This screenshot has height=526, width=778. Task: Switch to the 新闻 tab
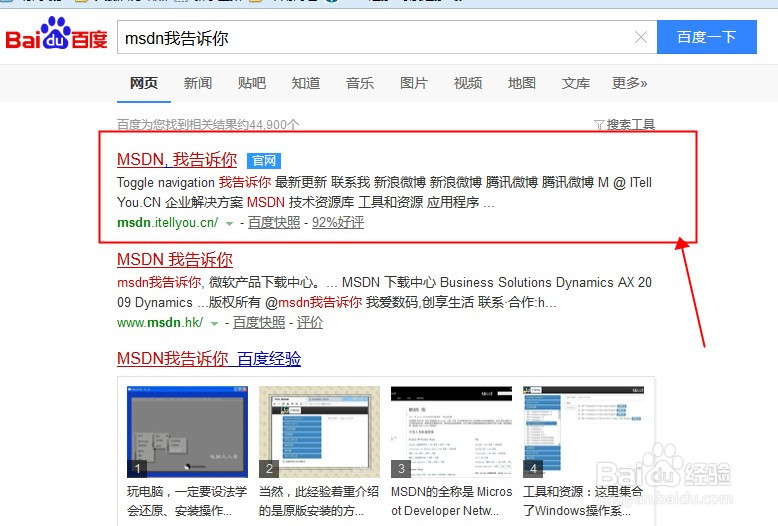(197, 83)
